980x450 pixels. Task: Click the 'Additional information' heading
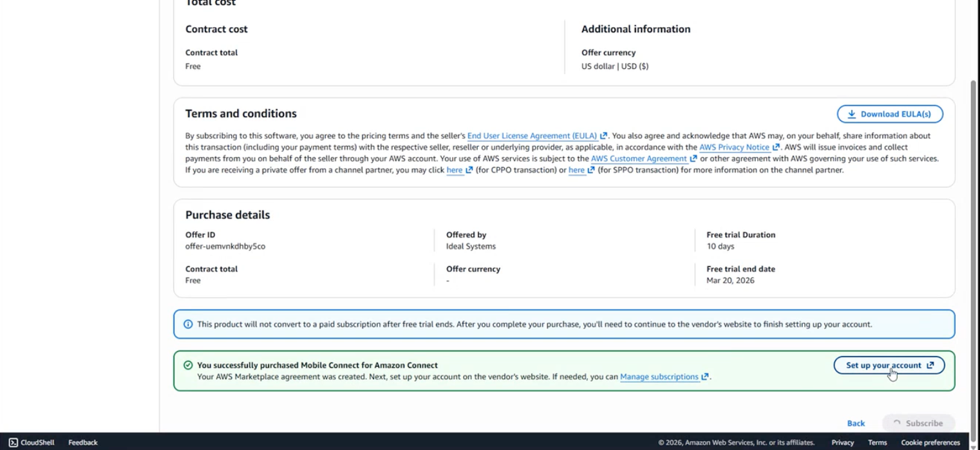[636, 29]
